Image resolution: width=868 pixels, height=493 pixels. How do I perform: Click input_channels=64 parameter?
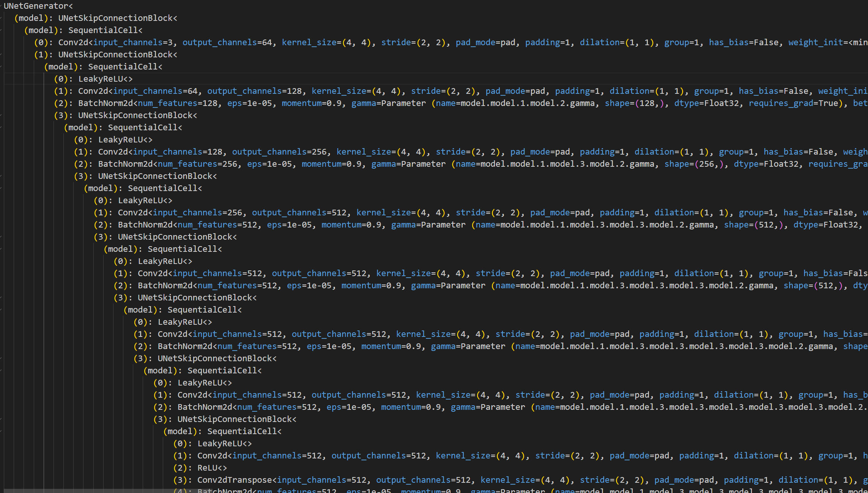156,91
